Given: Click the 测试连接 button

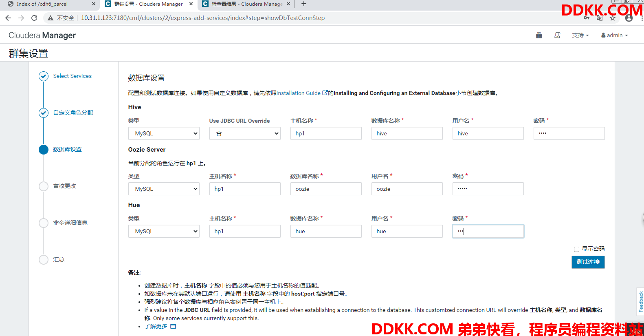Looking at the screenshot, I should tap(588, 262).
